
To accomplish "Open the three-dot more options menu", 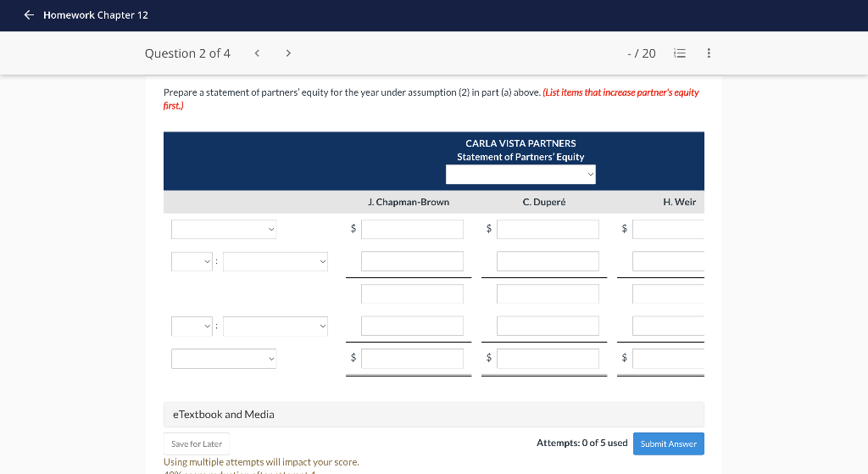I will (x=709, y=53).
